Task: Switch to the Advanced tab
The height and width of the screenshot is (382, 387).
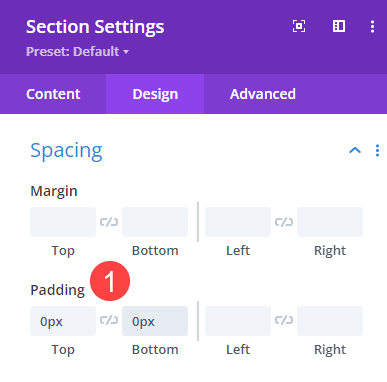Action: click(263, 94)
